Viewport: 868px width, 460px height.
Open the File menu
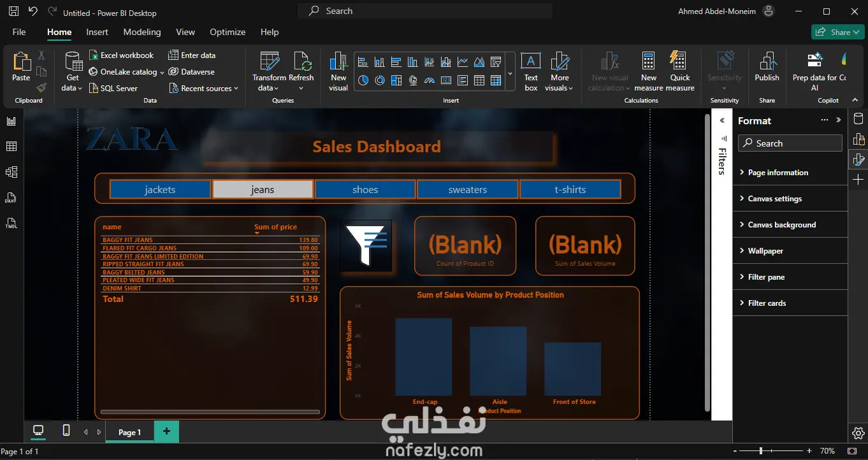19,32
